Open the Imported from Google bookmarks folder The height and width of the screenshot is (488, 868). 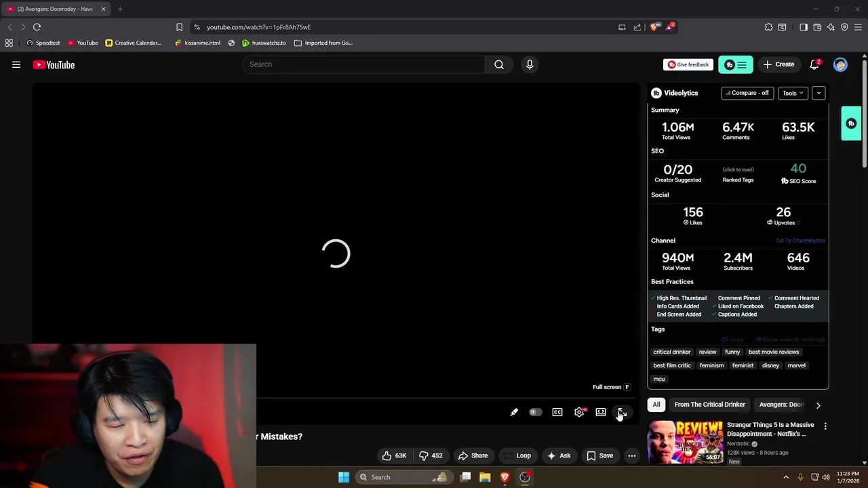pyautogui.click(x=323, y=43)
